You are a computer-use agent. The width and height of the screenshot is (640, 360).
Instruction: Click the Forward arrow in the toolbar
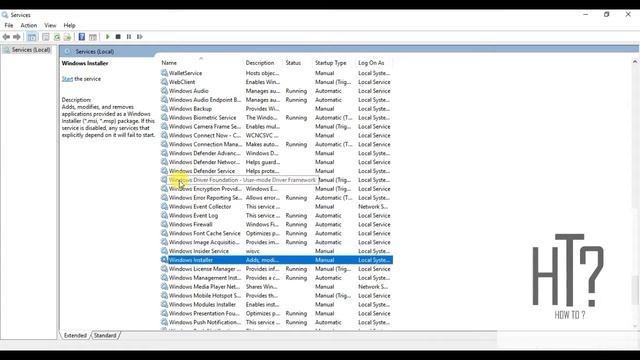click(x=17, y=37)
